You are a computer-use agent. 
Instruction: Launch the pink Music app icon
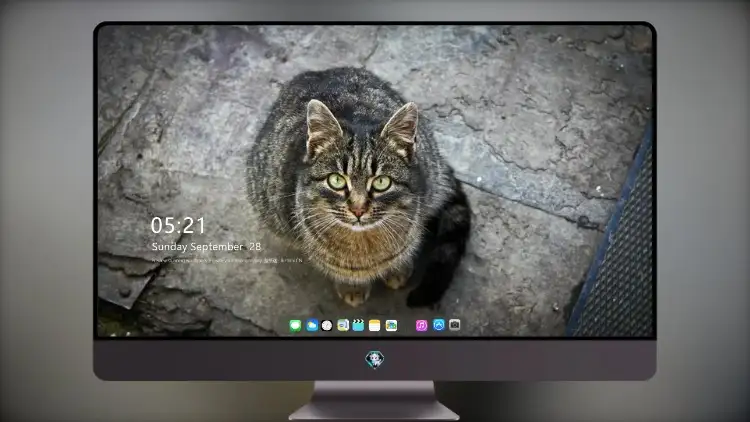click(421, 325)
